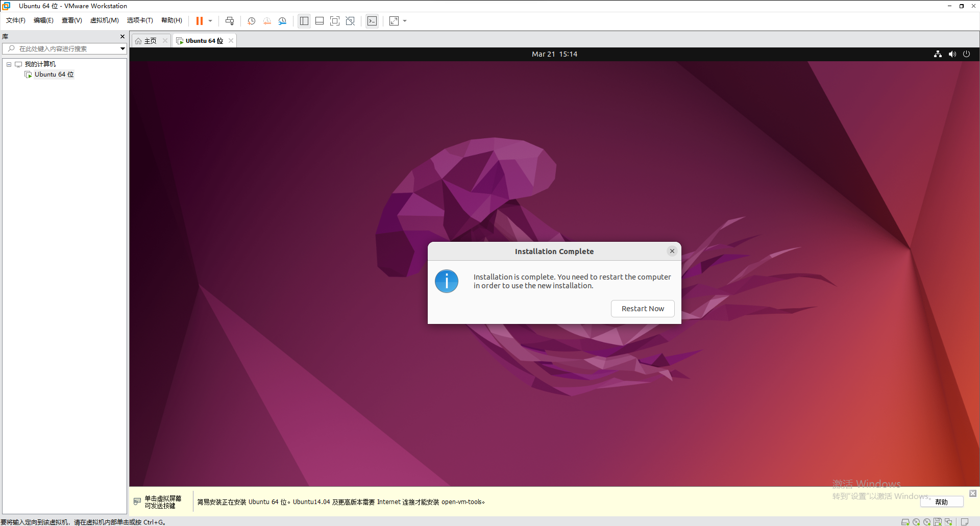This screenshot has height=526, width=980.
Task: Open the power options dropdown arrow beside pause
Action: click(x=210, y=21)
